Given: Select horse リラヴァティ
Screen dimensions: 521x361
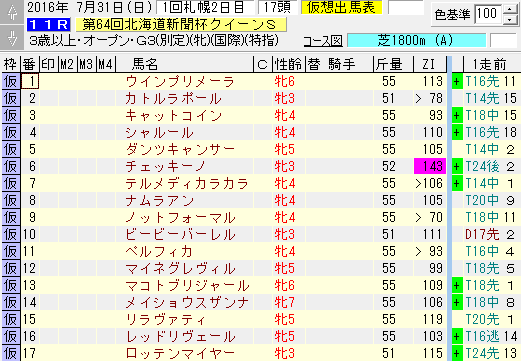Looking at the screenshot, I should click(x=166, y=320).
